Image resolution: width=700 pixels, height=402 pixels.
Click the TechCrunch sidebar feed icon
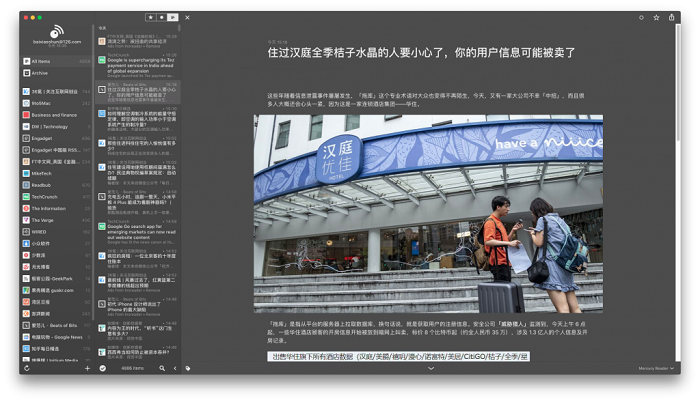26,197
